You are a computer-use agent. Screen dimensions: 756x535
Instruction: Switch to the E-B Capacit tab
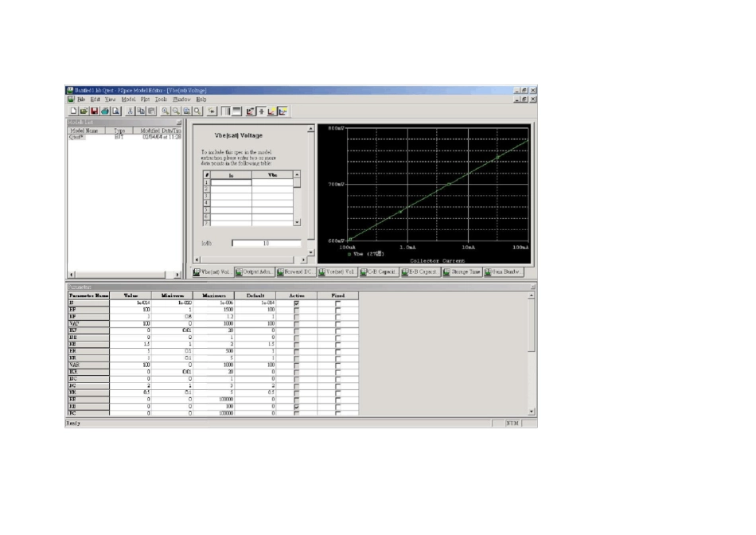click(420, 272)
